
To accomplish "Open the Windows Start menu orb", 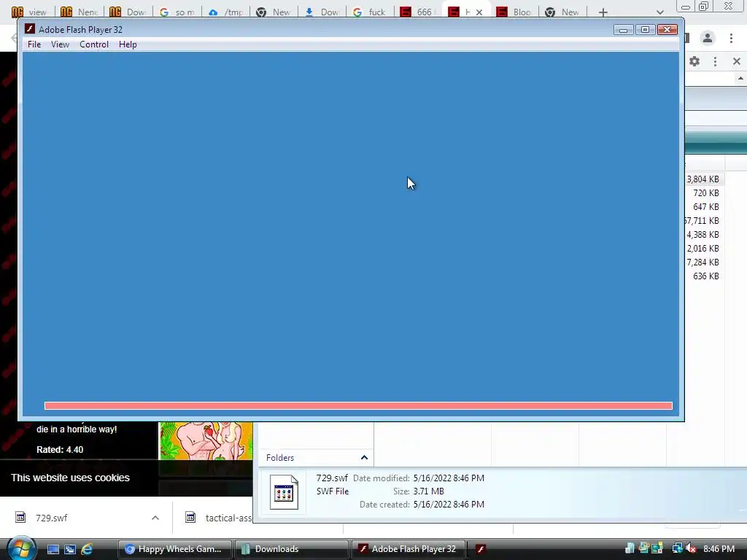I will tap(21, 548).
